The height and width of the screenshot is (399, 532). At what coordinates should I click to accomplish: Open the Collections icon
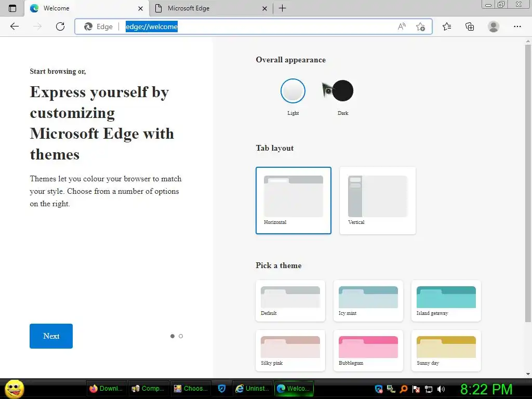click(470, 26)
